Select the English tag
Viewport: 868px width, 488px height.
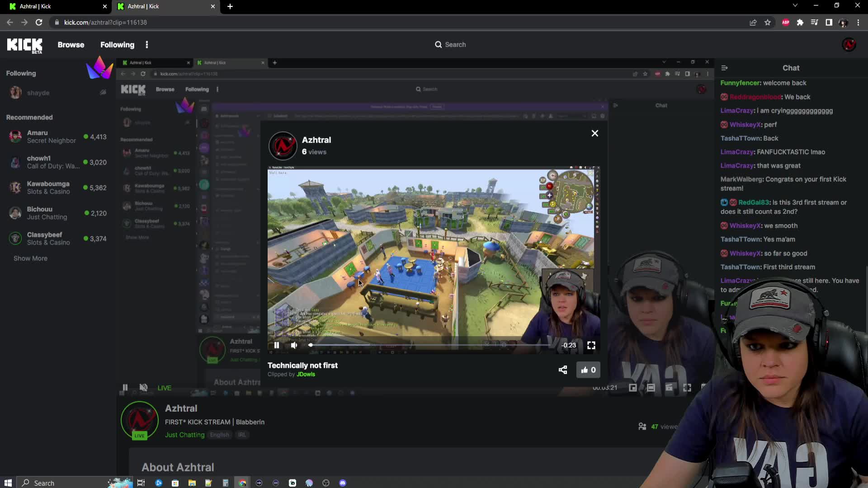(219, 435)
